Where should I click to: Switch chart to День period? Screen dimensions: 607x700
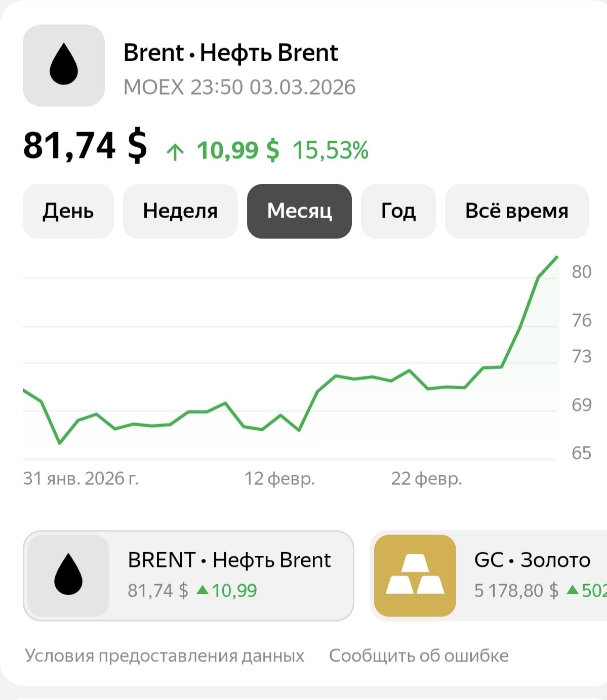point(68,211)
